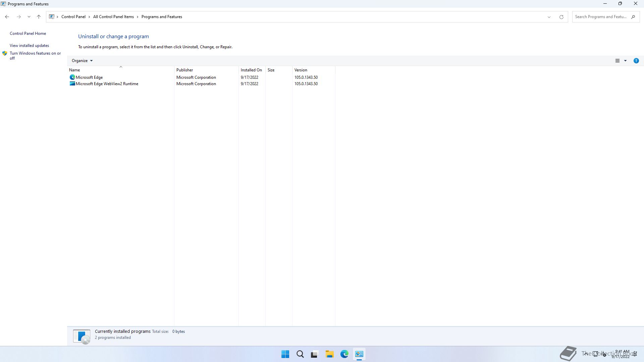Select the Microsoft Edge program row
This screenshot has width=644, height=362.
201,77
